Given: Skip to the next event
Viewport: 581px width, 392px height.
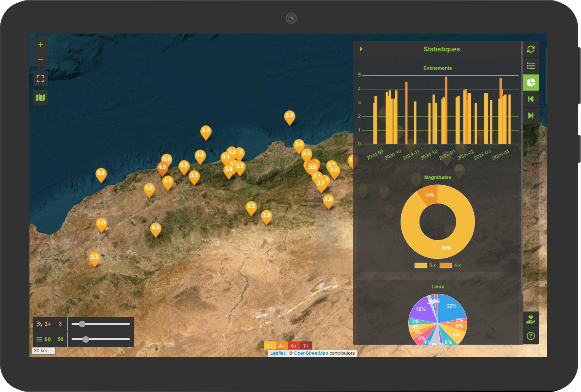Looking at the screenshot, I should point(531,116).
